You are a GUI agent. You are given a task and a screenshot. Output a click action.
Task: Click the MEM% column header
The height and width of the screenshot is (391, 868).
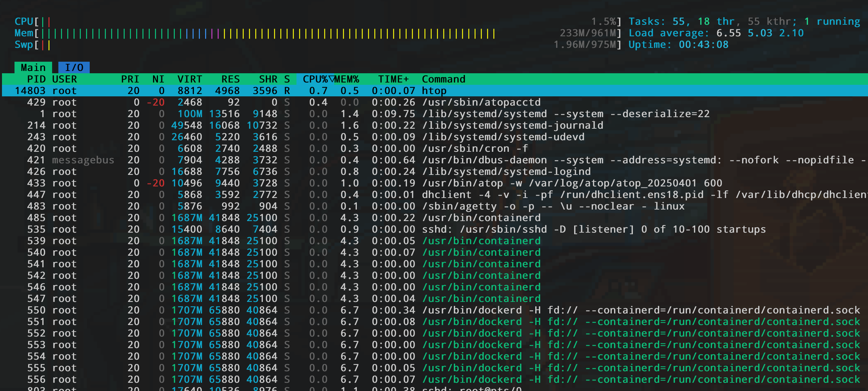tap(347, 79)
